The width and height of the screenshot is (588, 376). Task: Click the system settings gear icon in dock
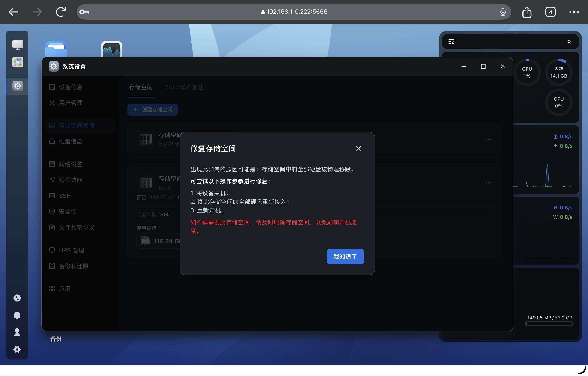pos(18,86)
